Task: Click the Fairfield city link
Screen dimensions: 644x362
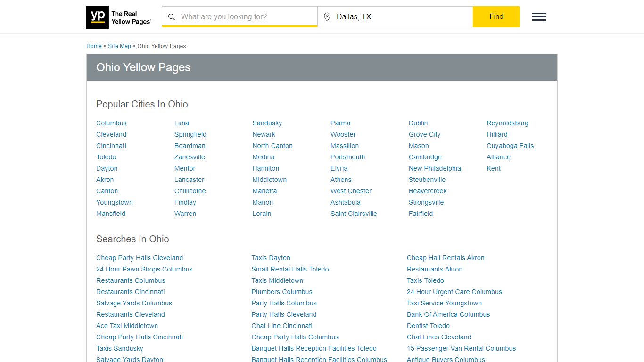Action: point(421,214)
